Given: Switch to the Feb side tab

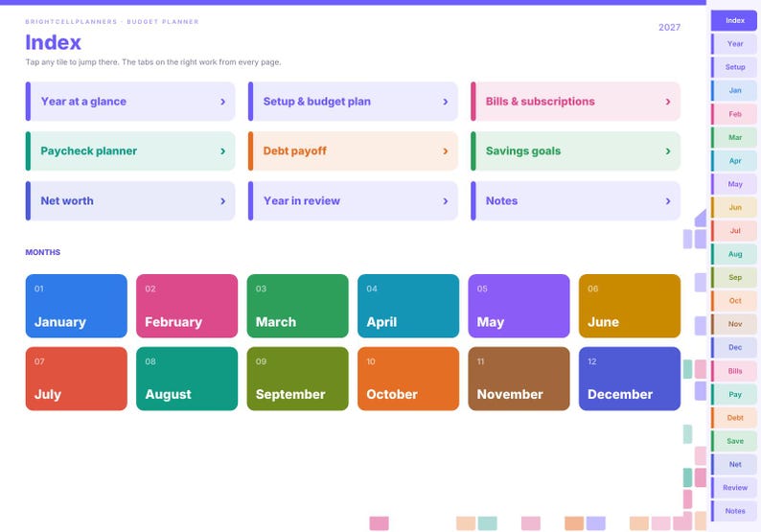Looking at the screenshot, I should pos(734,114).
